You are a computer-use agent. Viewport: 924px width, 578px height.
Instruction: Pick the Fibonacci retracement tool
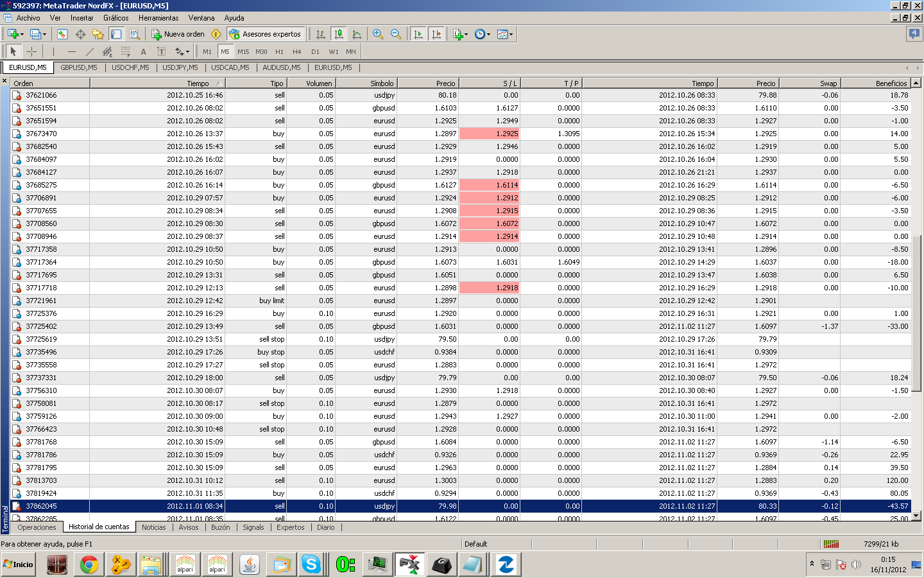(x=125, y=51)
